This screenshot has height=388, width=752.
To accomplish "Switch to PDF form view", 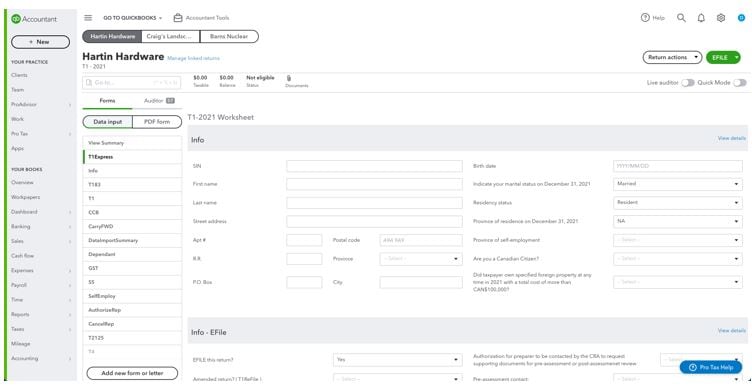I will click(x=157, y=122).
